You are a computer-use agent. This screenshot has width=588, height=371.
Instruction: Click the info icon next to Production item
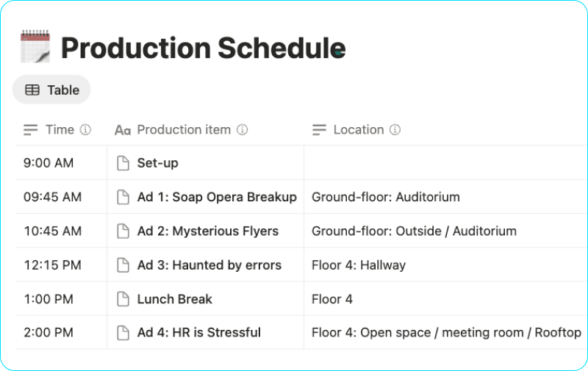pyautogui.click(x=242, y=130)
